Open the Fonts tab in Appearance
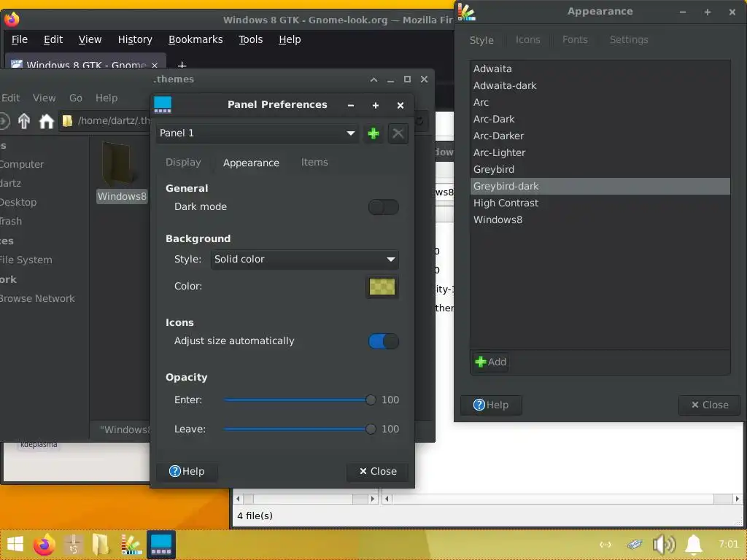 click(x=575, y=40)
